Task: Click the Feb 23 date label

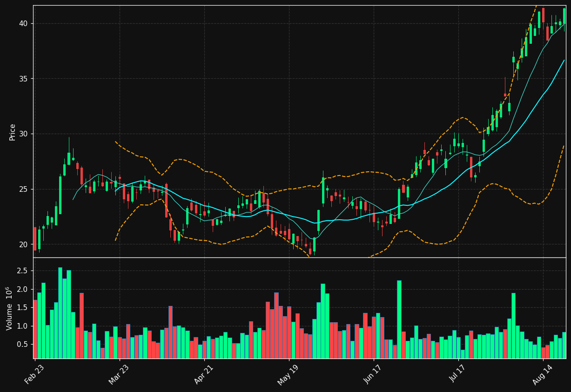Action: pos(35,373)
